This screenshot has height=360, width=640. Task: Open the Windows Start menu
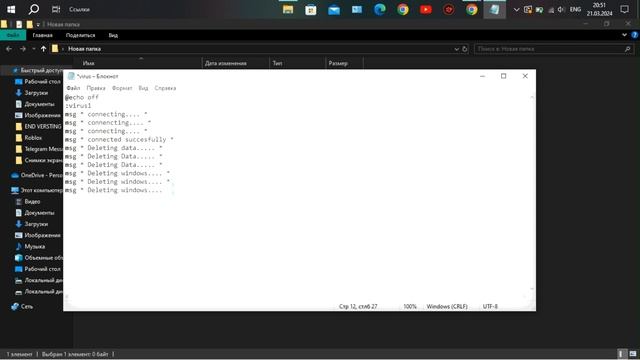coord(11,9)
